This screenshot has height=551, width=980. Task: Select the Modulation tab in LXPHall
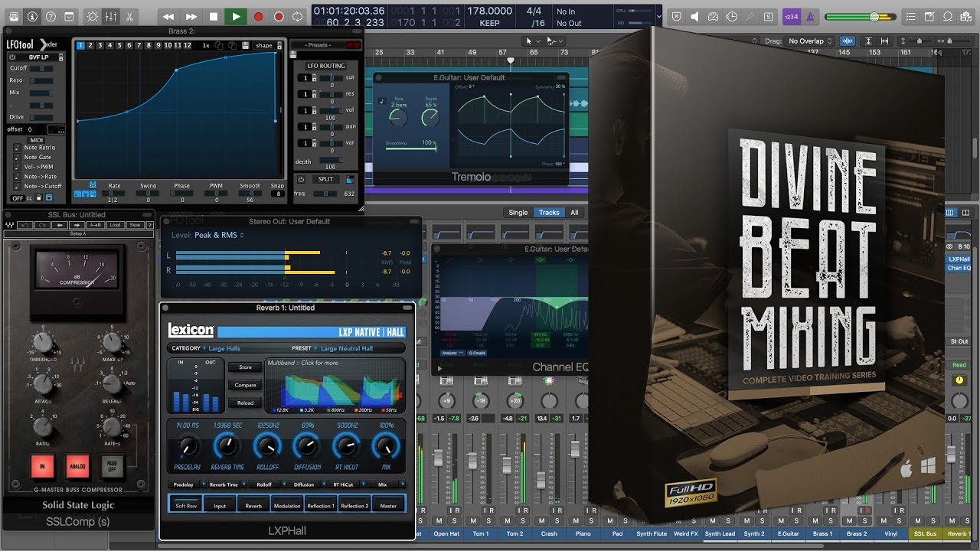pos(287,505)
